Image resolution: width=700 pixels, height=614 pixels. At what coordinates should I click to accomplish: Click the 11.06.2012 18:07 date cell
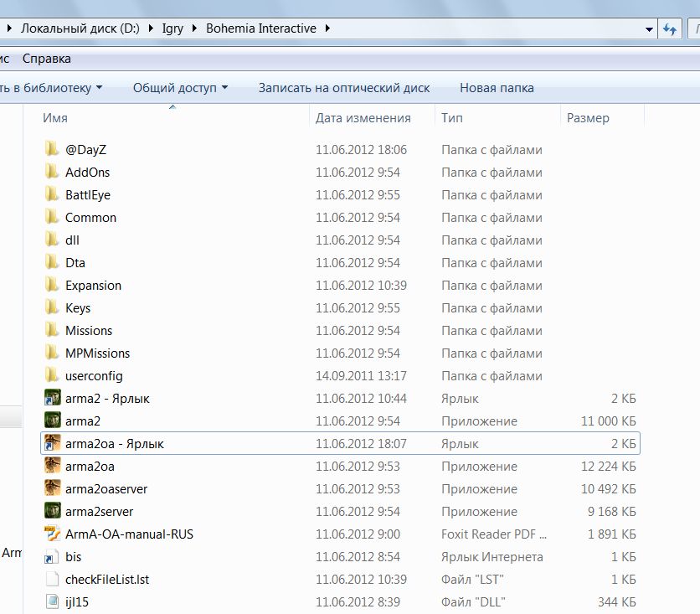(361, 444)
